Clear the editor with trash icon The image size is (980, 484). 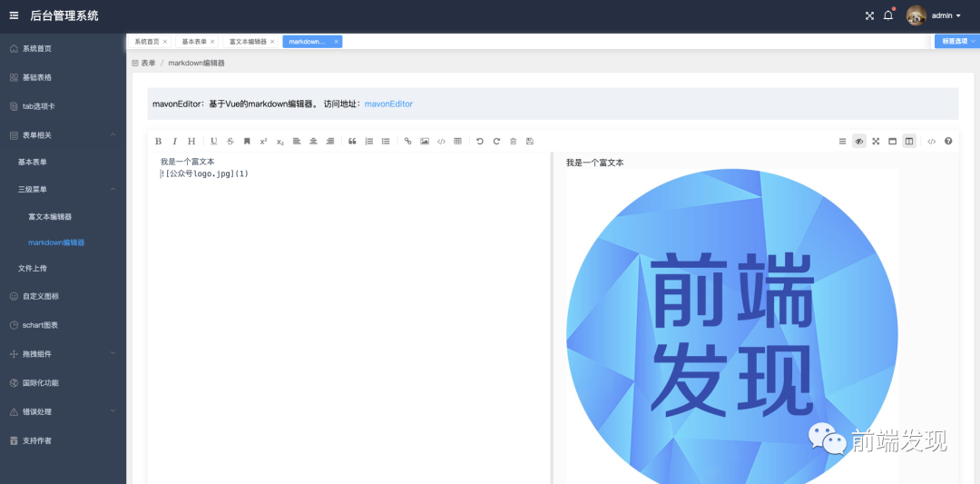tap(513, 142)
